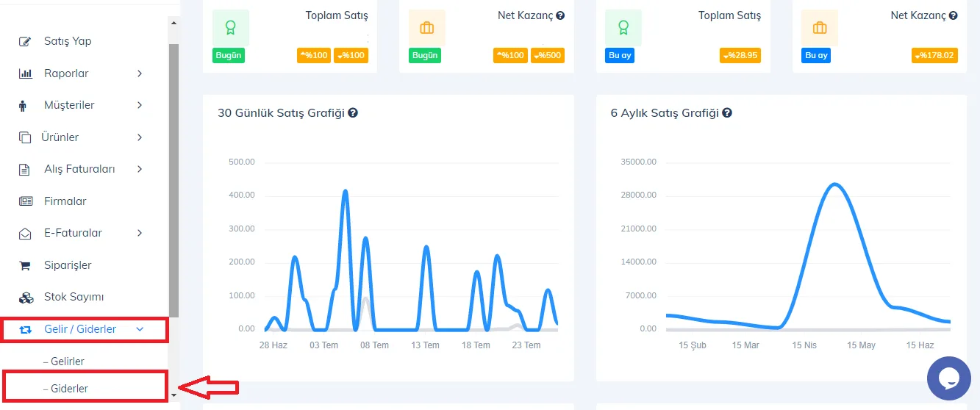Viewport: 980px width, 410px height.
Task: Click the Satış Yap edit icon
Action: tap(26, 41)
